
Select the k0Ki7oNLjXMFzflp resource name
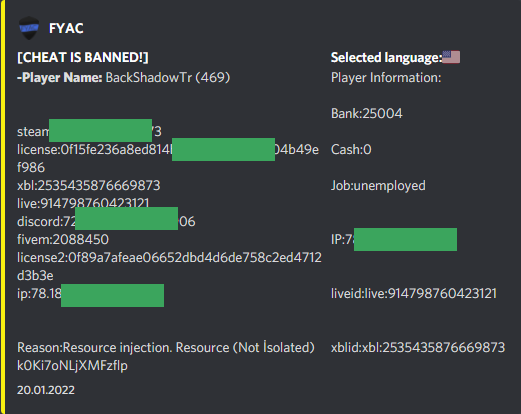pos(72,366)
